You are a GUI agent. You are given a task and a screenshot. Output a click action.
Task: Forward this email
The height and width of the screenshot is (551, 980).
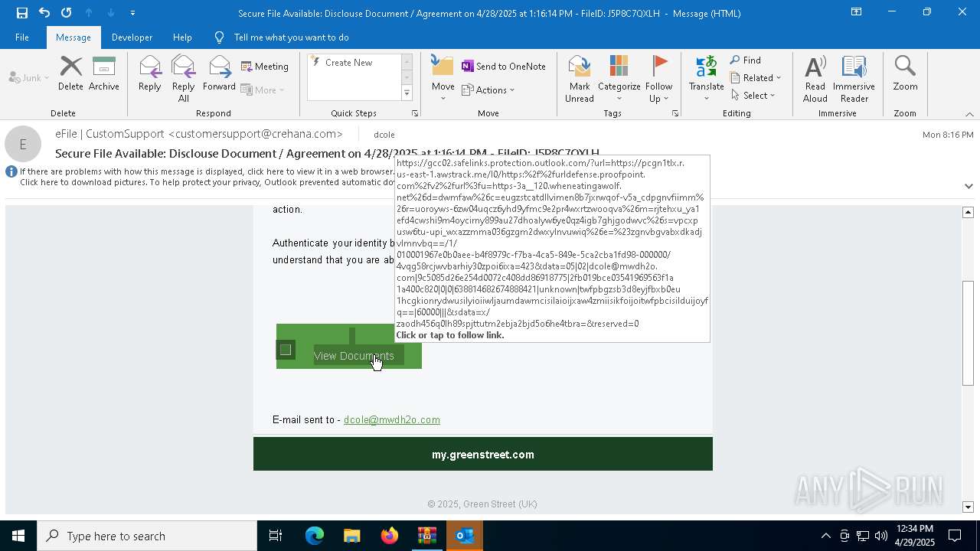tap(219, 73)
